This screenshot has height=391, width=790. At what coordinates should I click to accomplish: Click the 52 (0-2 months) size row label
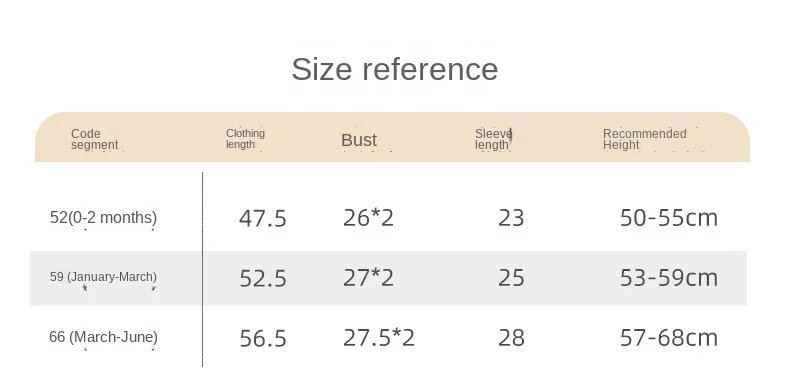tap(103, 218)
